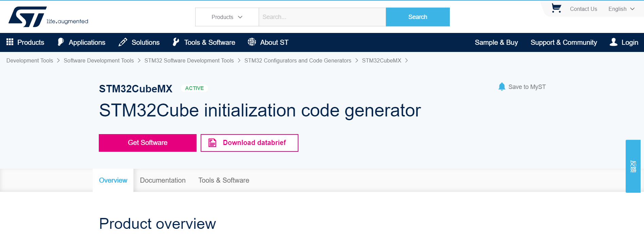Click the Product overview heading

tap(158, 224)
